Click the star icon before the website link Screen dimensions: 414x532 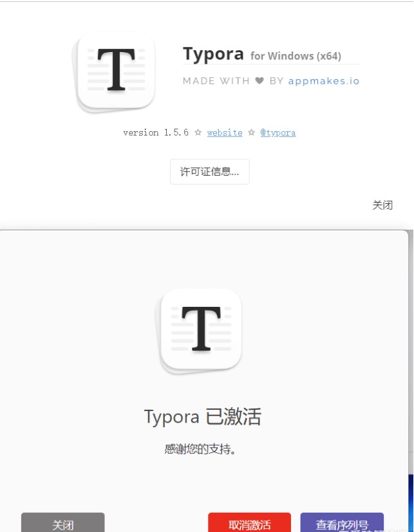click(198, 133)
